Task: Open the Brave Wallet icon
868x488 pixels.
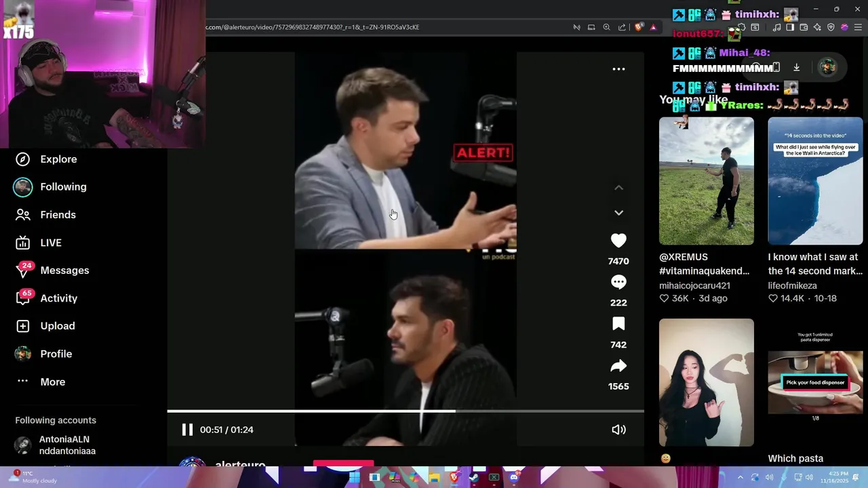Action: pyautogui.click(x=804, y=28)
